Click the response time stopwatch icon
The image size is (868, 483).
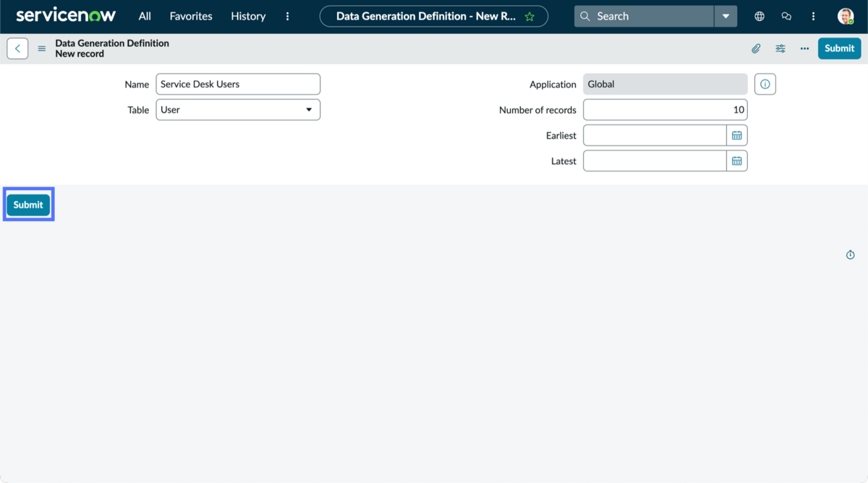tap(851, 255)
